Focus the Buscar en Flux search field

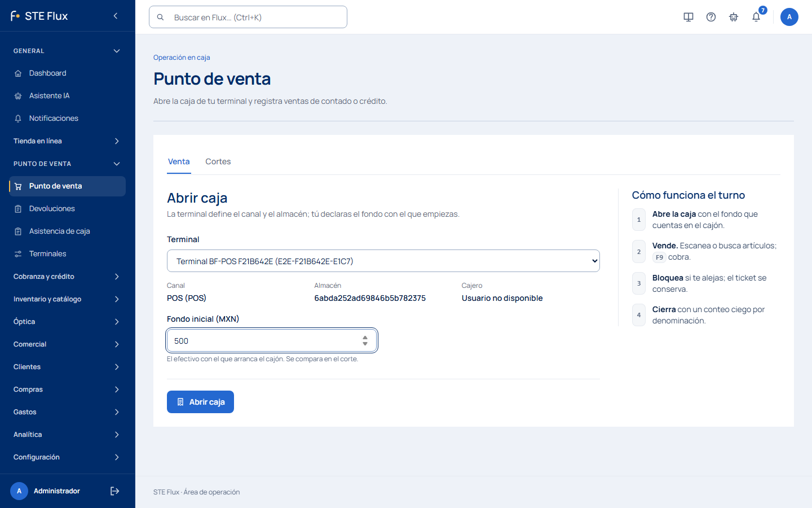pos(248,17)
